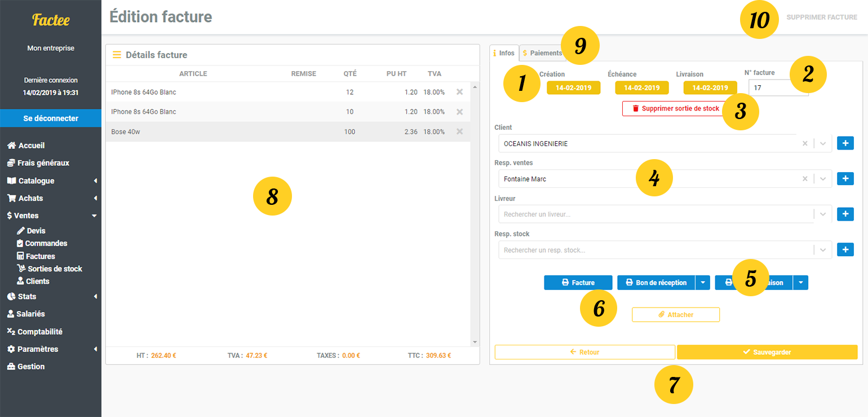The height and width of the screenshot is (417, 868).
Task: Expand the Catalogue sidebar menu
Action: [x=36, y=181]
